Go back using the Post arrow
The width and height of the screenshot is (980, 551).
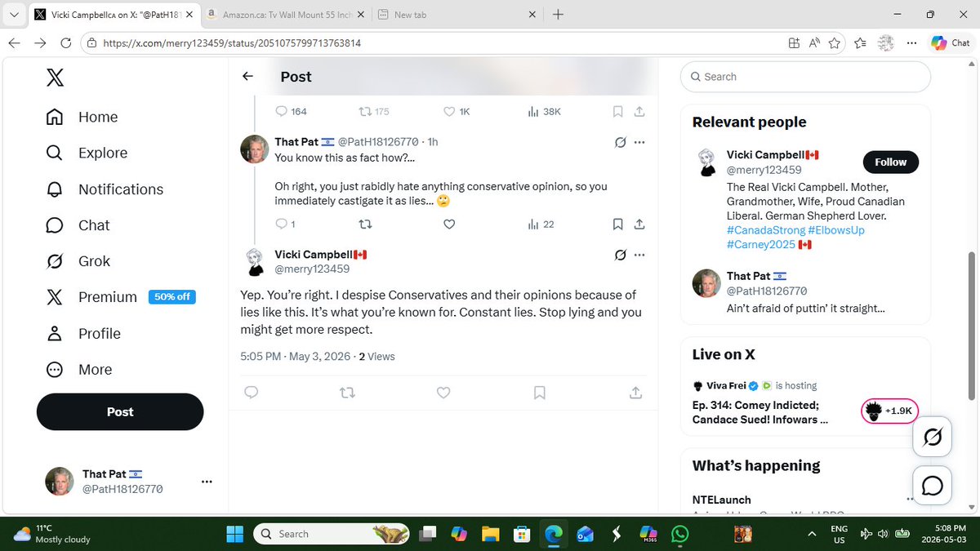pyautogui.click(x=247, y=76)
